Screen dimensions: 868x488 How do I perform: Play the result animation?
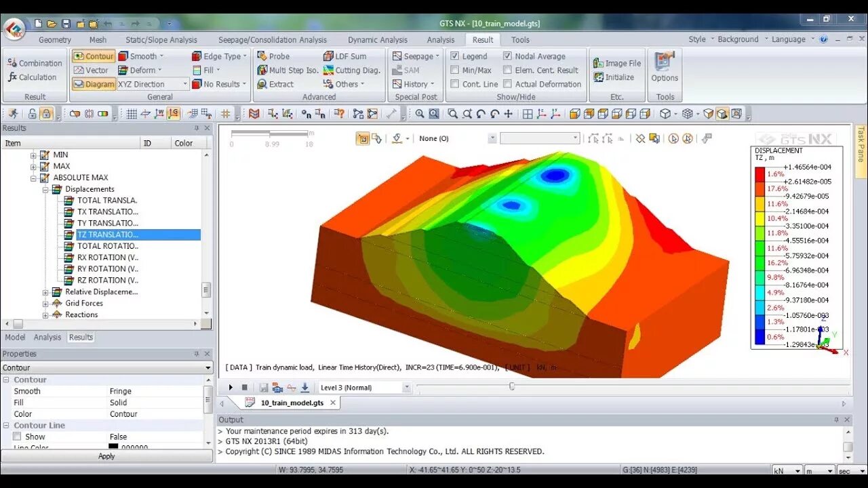231,388
